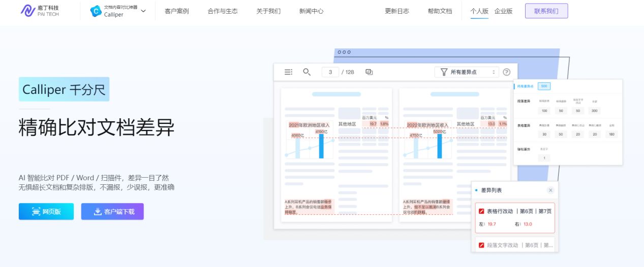644x267 pixels.
Task: Click the red edit icon beside 表格行改动
Action: click(x=481, y=211)
